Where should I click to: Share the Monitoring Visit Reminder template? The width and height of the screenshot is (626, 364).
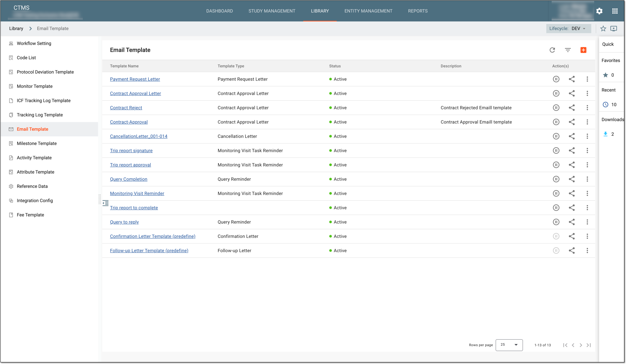572,193
